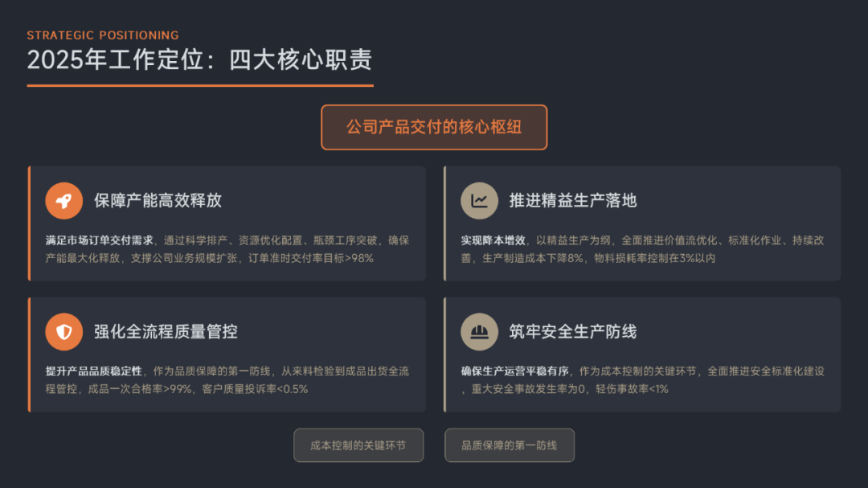Select the 筑牢安全生产防线 card heading
The image size is (868, 488).
pyautogui.click(x=573, y=332)
